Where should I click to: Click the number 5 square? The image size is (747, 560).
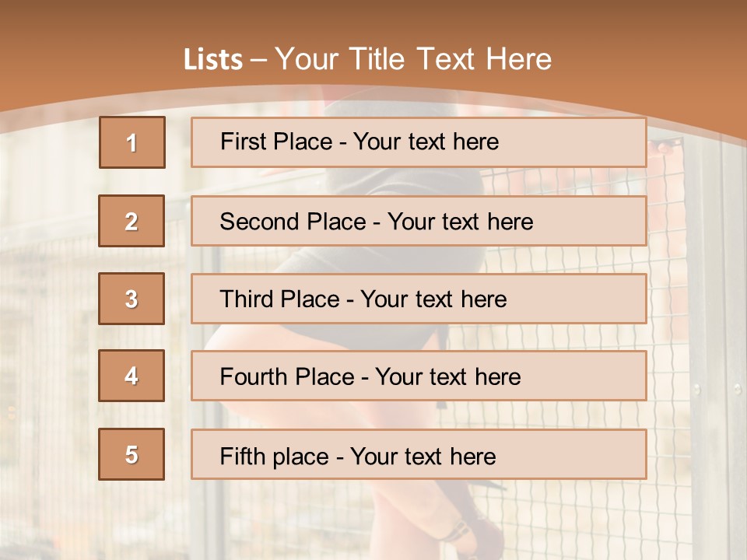click(x=132, y=454)
